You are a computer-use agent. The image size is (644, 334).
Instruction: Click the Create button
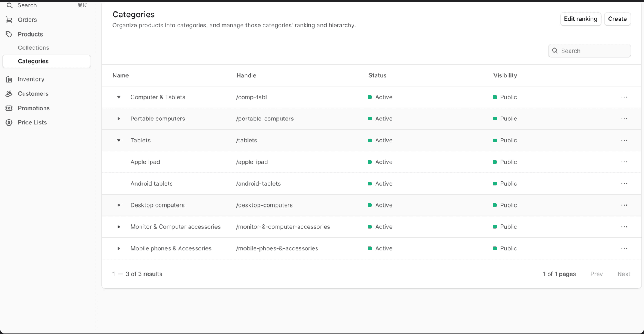(x=617, y=19)
